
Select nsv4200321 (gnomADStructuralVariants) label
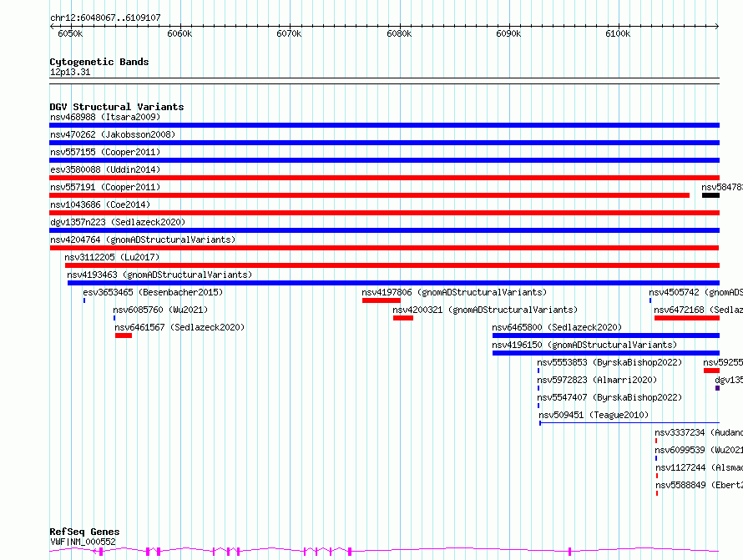coord(485,310)
